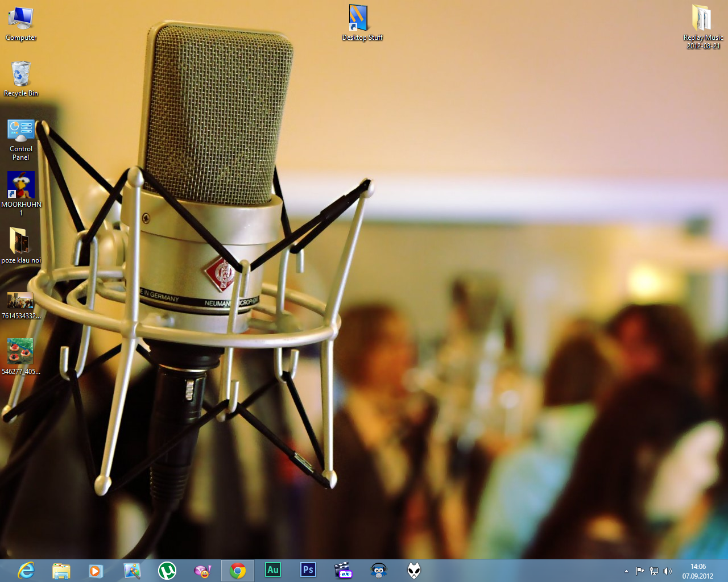The image size is (728, 582).
Task: Launch Windows Media Player from taskbar
Action: pyautogui.click(x=96, y=570)
